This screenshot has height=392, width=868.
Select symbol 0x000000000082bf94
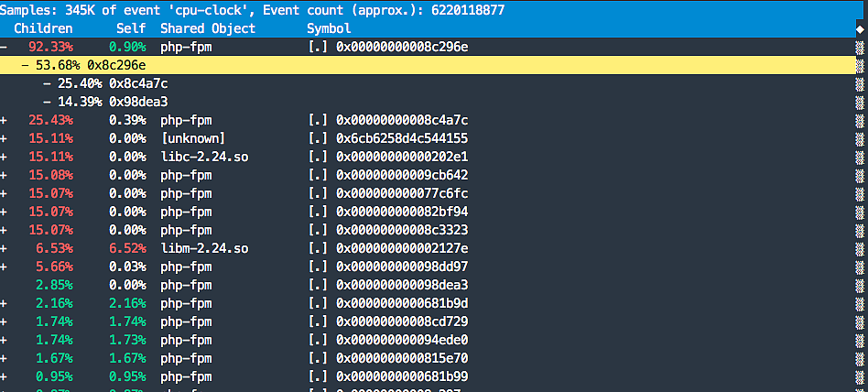tap(402, 212)
